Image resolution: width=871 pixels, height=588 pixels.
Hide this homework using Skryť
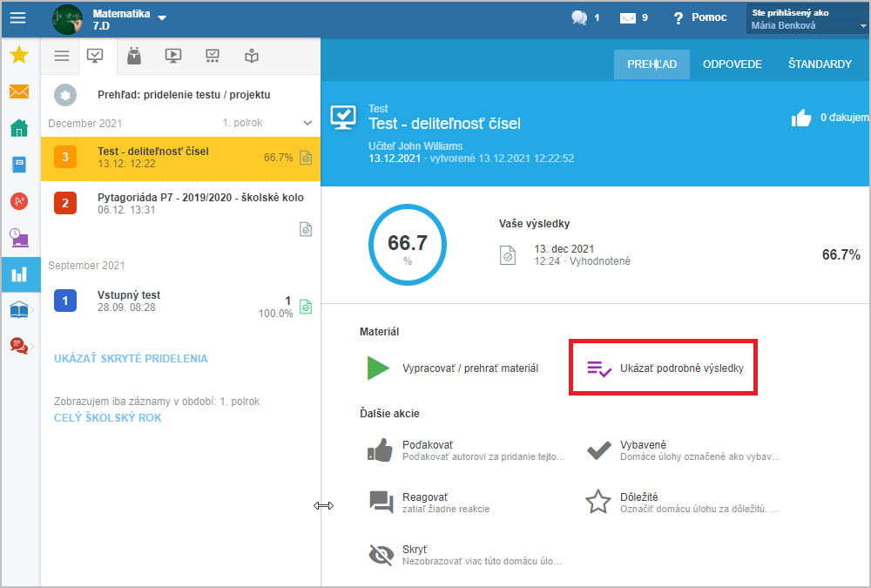[381, 555]
